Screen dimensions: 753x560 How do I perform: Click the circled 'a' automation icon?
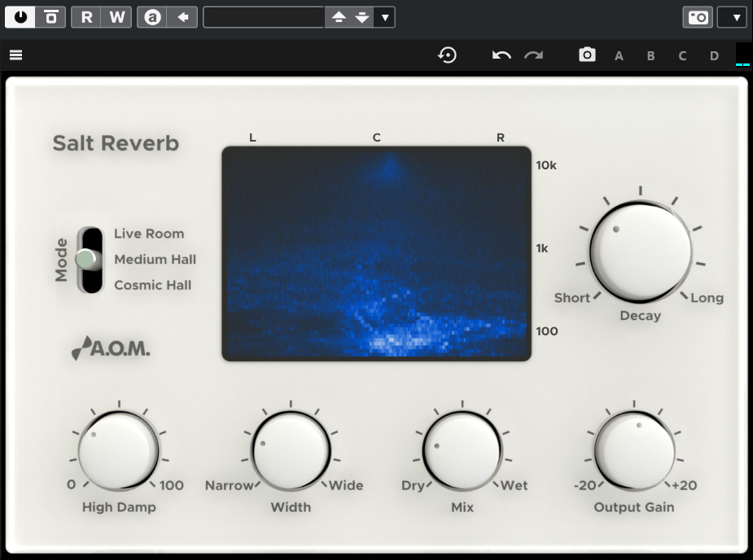(152, 17)
